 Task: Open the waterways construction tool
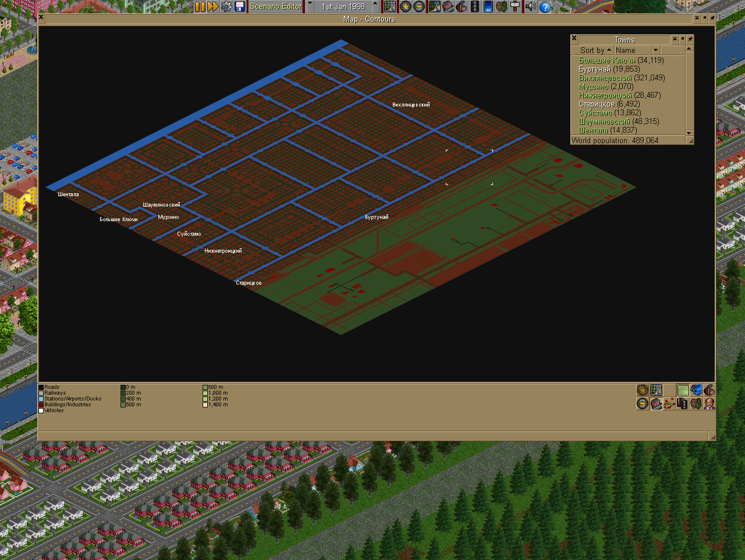(x=488, y=6)
